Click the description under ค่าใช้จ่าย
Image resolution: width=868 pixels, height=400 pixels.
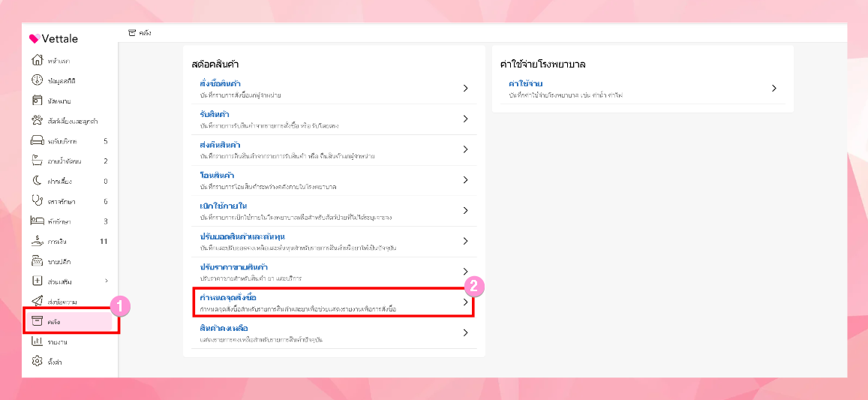coord(566,95)
